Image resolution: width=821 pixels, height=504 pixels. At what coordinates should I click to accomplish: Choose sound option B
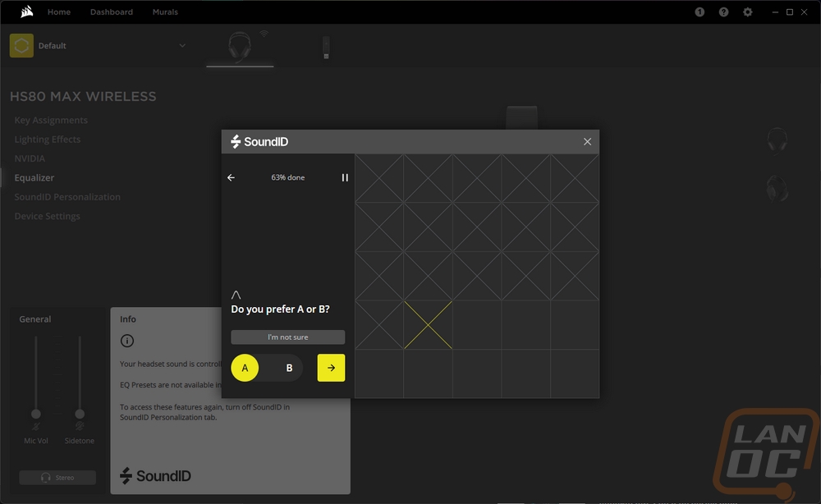click(x=288, y=368)
